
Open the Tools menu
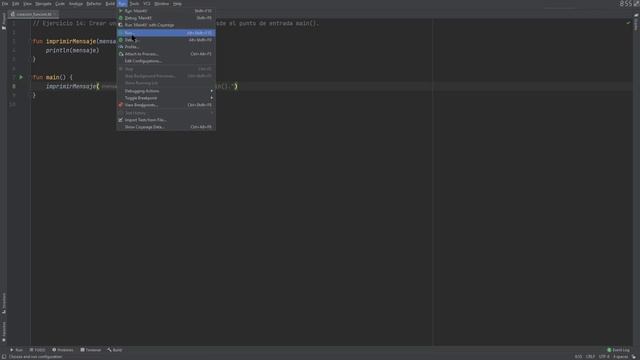pos(134,4)
